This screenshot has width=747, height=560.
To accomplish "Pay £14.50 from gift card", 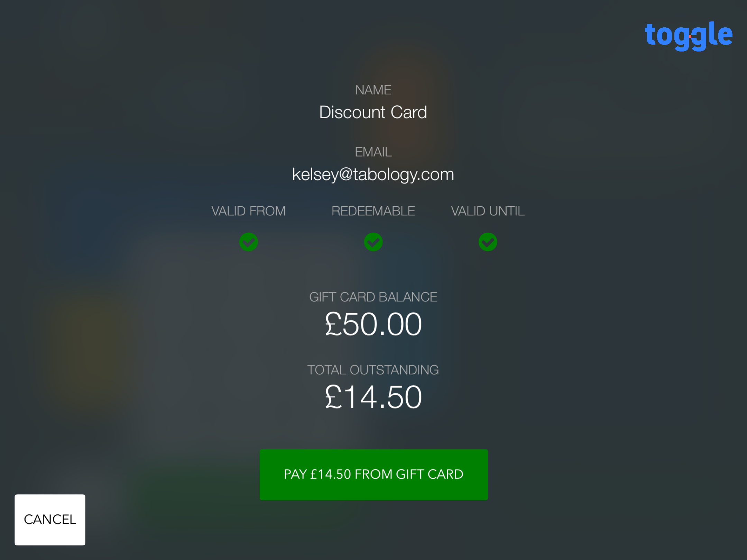I will (373, 475).
